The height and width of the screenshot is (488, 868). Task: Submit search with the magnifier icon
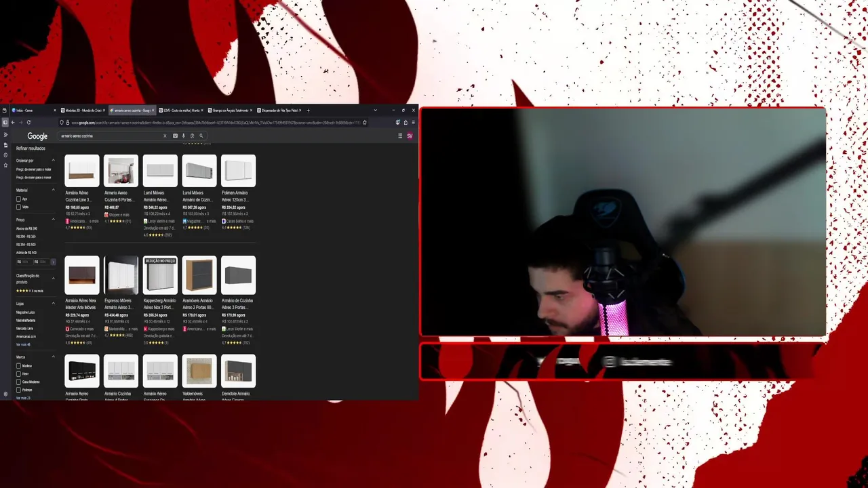pos(201,136)
